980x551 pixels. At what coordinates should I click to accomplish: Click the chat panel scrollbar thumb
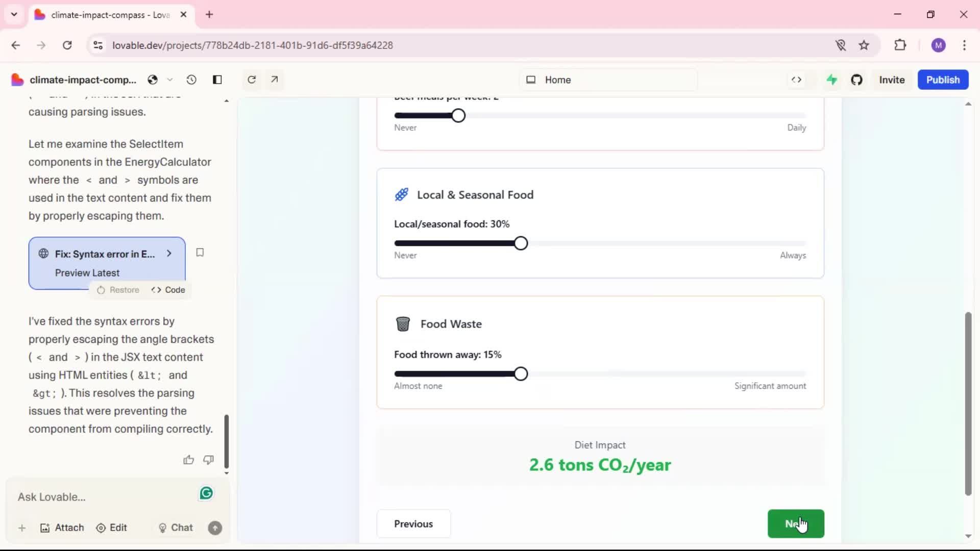(x=227, y=441)
